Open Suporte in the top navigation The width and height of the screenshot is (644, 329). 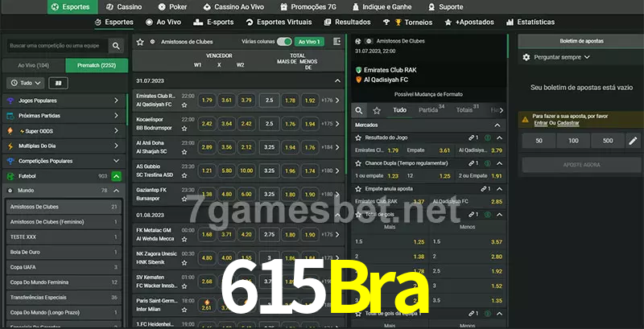[x=445, y=7]
